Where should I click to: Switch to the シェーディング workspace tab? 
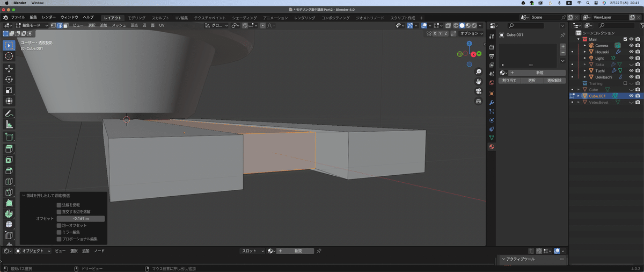(x=244, y=18)
